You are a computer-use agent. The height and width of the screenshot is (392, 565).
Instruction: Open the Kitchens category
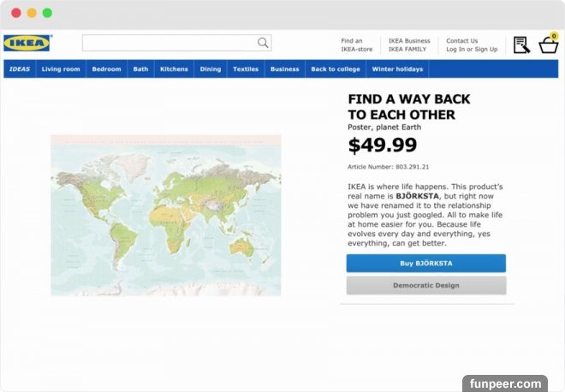(x=174, y=69)
